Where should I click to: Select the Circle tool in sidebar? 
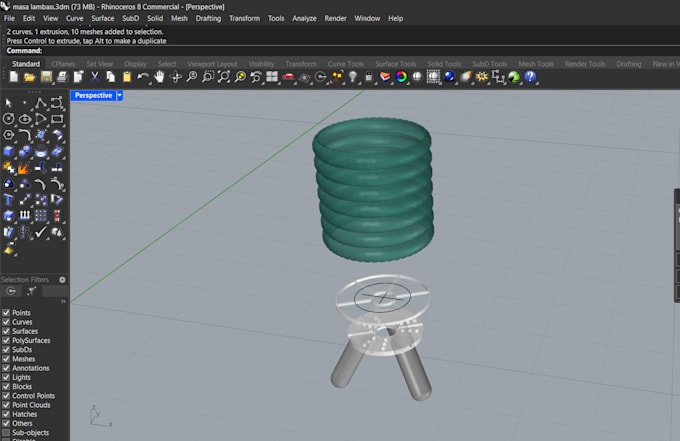coord(8,119)
